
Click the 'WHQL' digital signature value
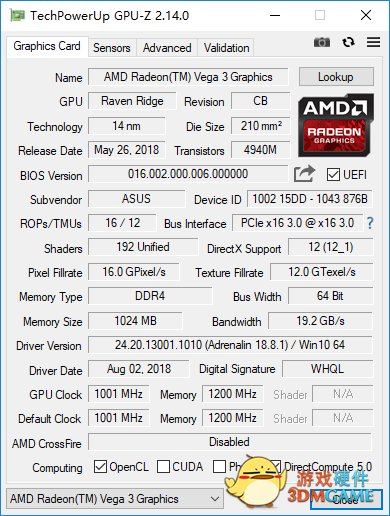coord(328,369)
